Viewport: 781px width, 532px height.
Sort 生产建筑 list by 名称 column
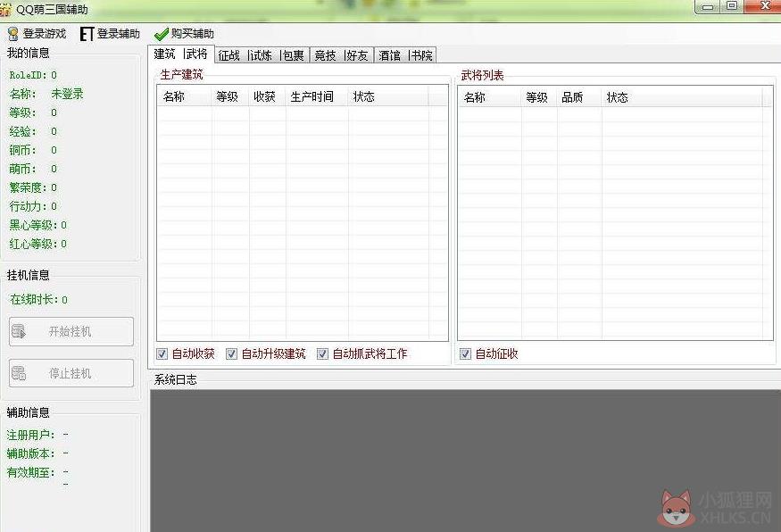(x=185, y=96)
